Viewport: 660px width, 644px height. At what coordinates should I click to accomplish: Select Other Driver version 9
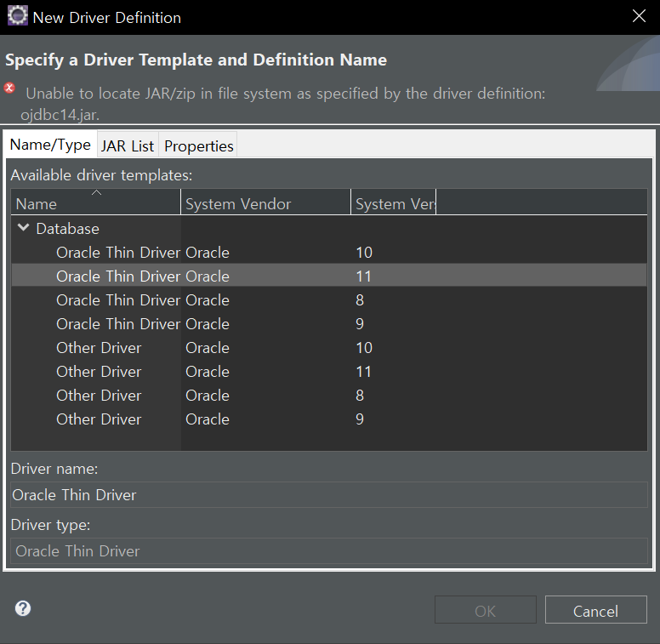[x=329, y=419]
